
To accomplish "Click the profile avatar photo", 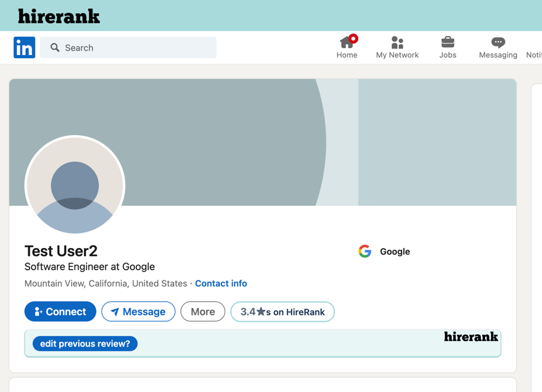I will pyautogui.click(x=75, y=185).
